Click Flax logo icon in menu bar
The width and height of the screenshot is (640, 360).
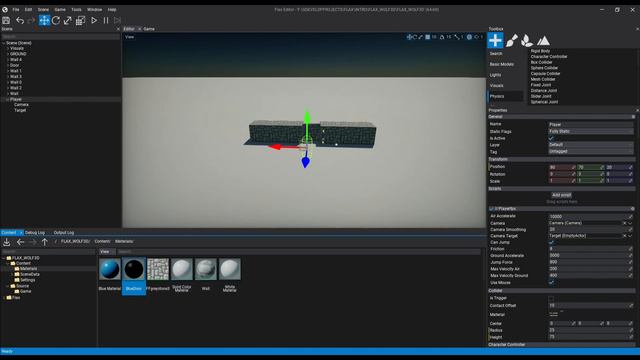point(5,9)
